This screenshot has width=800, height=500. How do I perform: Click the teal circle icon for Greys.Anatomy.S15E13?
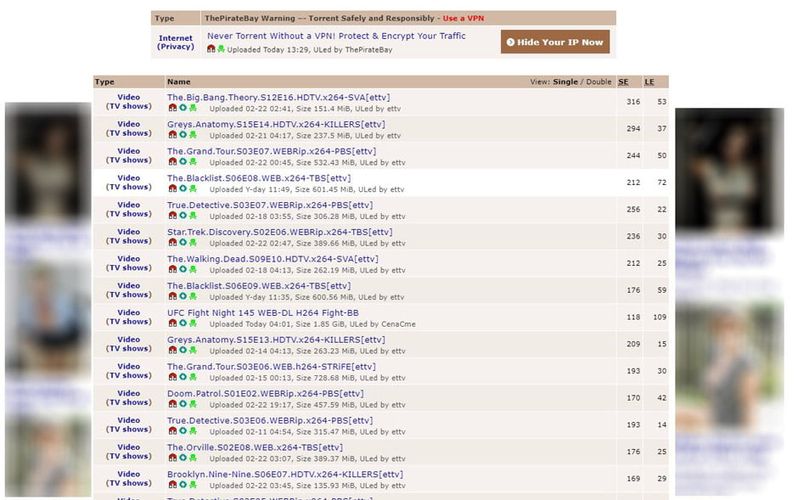pos(183,351)
